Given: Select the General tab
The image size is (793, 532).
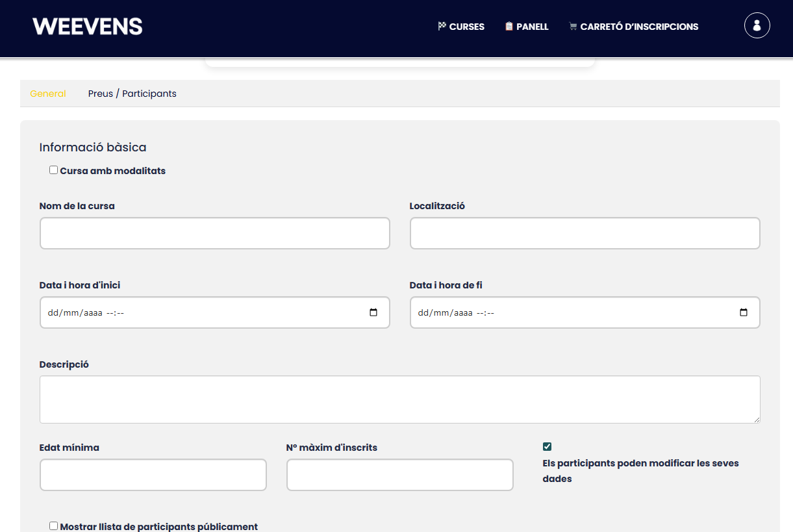Looking at the screenshot, I should [x=48, y=94].
